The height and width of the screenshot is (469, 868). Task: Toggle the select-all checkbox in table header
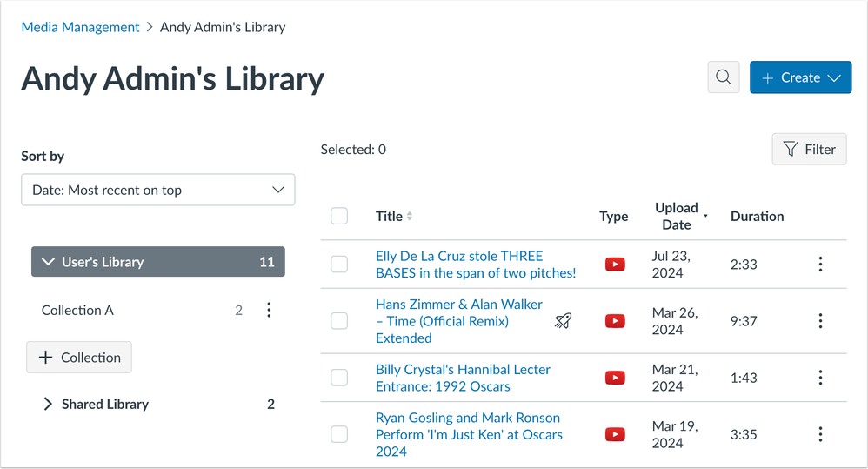(x=339, y=216)
